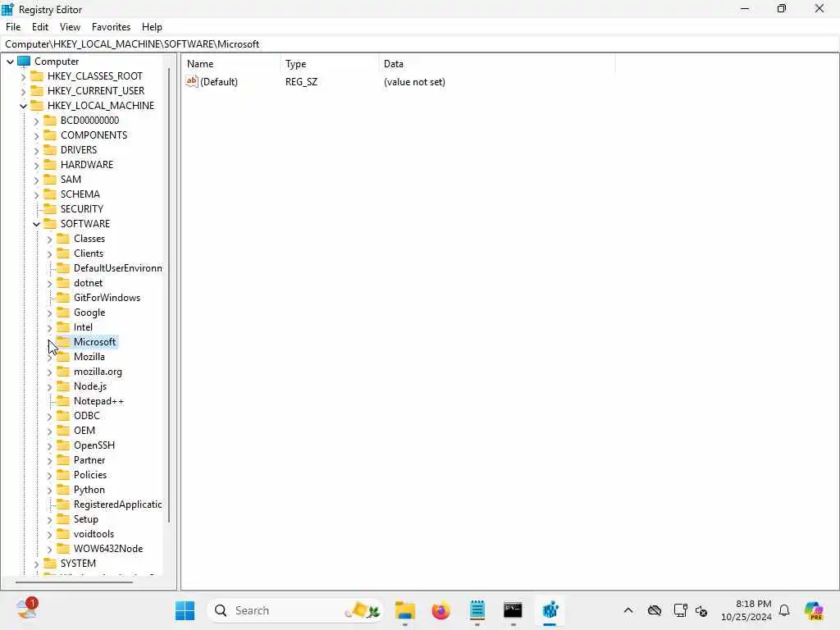
Task: Click the Classes folder icon
Action: coord(63,239)
